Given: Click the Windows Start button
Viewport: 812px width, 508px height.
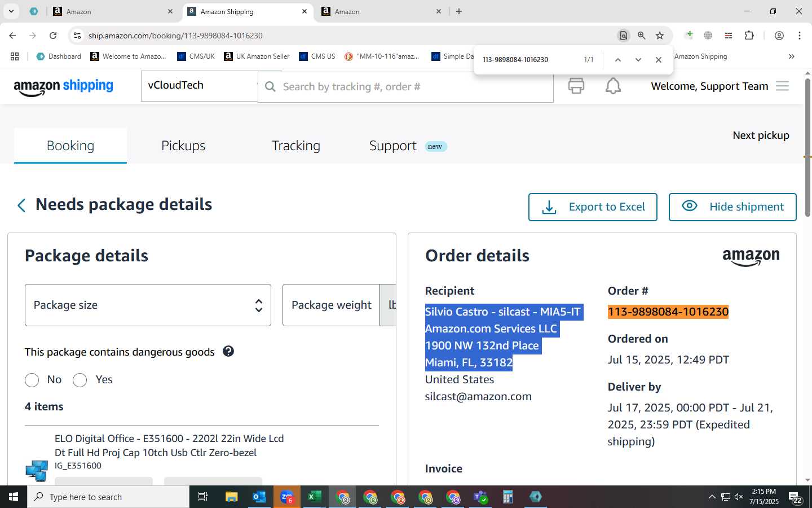Looking at the screenshot, I should tap(14, 497).
